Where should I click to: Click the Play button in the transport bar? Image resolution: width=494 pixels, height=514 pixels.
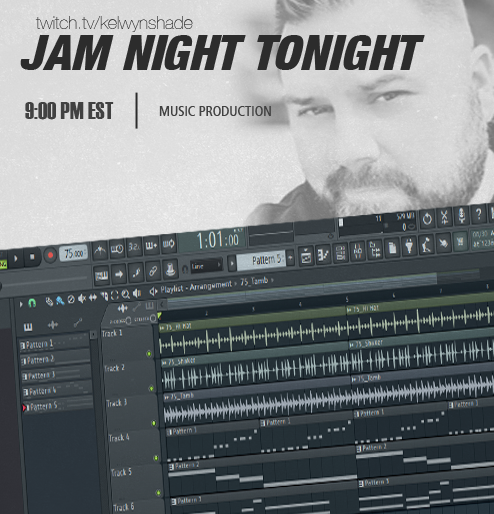click(x=15, y=258)
